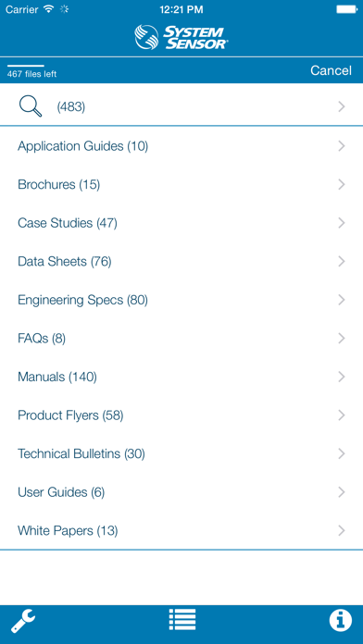Open the list view icon in bottom bar
This screenshot has width=363, height=644.
182,619
